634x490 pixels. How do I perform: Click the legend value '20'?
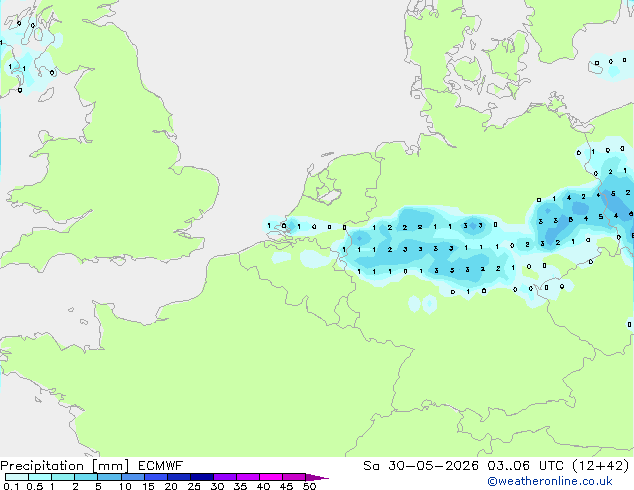(171, 486)
